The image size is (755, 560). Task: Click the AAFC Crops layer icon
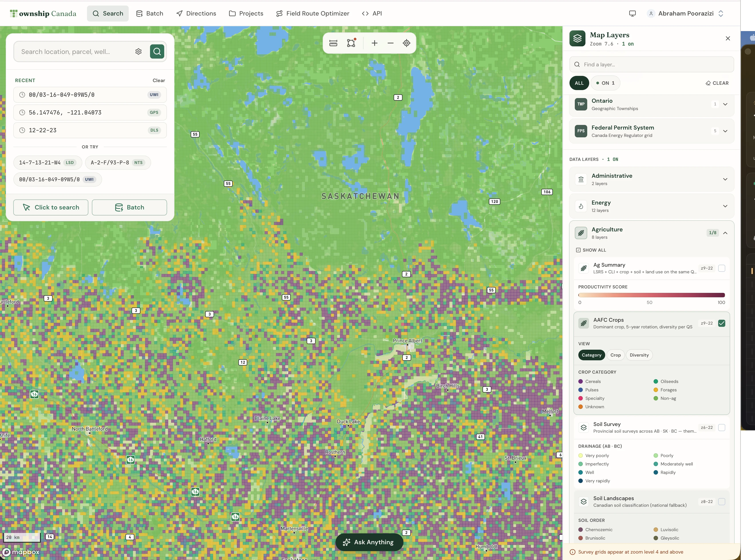[583, 323]
